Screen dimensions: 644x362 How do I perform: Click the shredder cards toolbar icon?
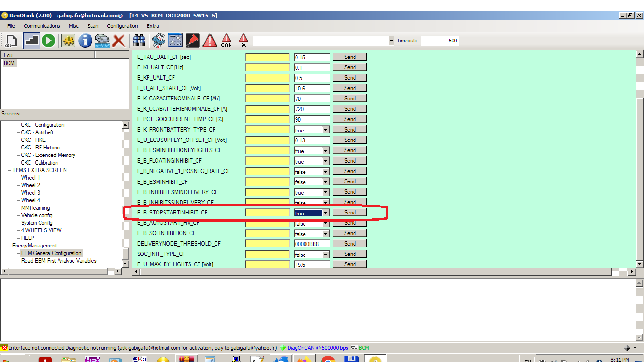point(158,41)
